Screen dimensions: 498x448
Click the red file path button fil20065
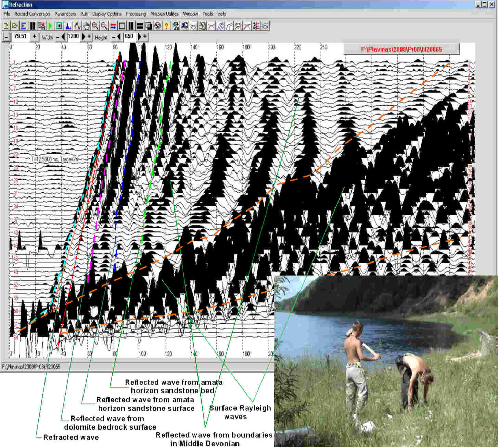coord(401,49)
